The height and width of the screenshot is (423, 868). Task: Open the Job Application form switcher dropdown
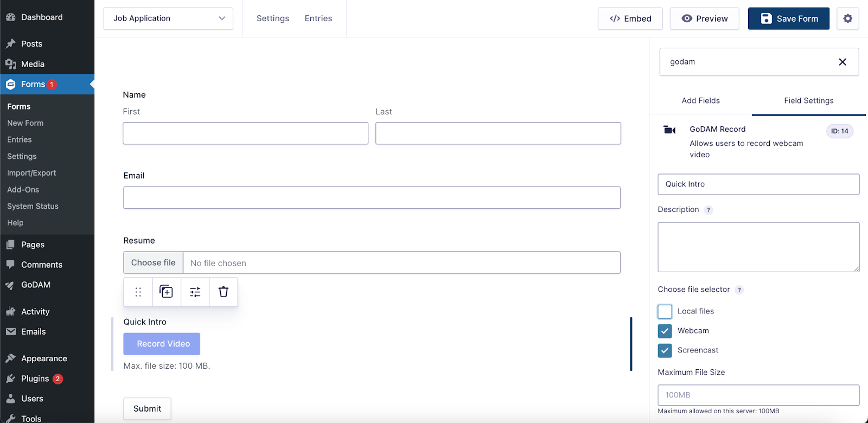tap(168, 18)
